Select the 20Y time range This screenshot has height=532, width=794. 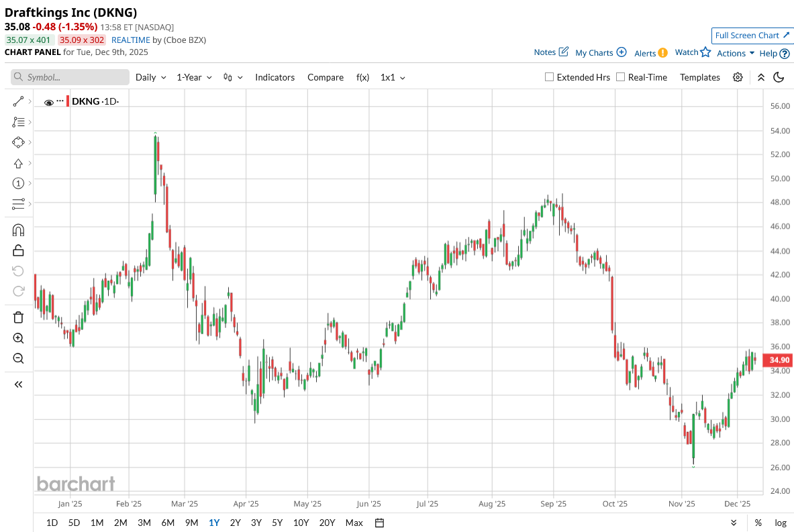tap(327, 523)
